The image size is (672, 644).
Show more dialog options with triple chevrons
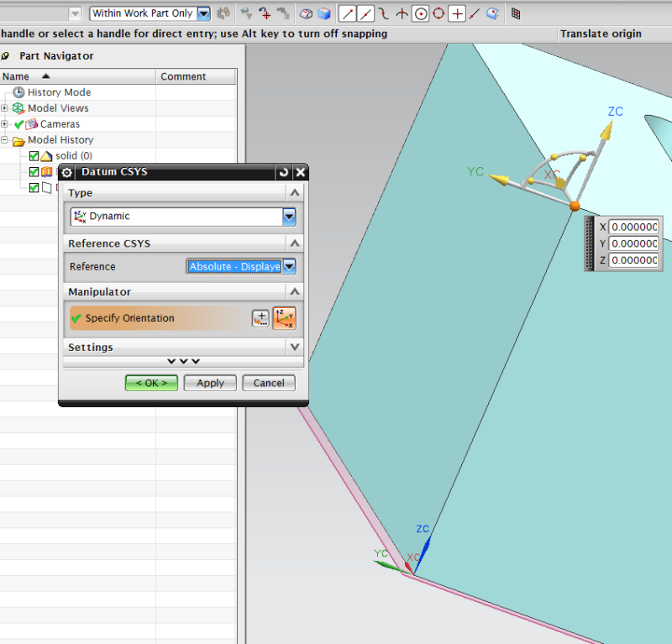tap(183, 361)
